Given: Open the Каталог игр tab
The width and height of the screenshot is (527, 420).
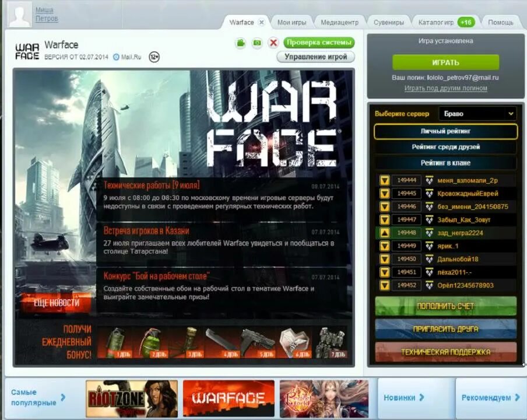Looking at the screenshot, I should [436, 23].
